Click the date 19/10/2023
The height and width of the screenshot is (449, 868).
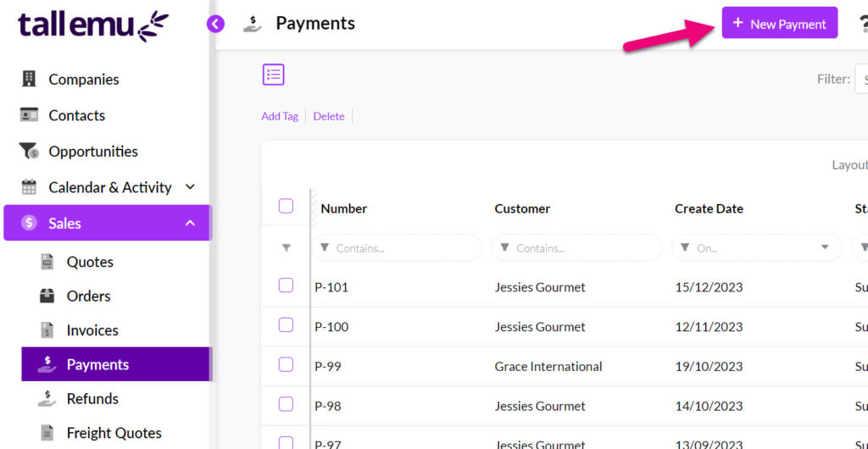tap(709, 366)
